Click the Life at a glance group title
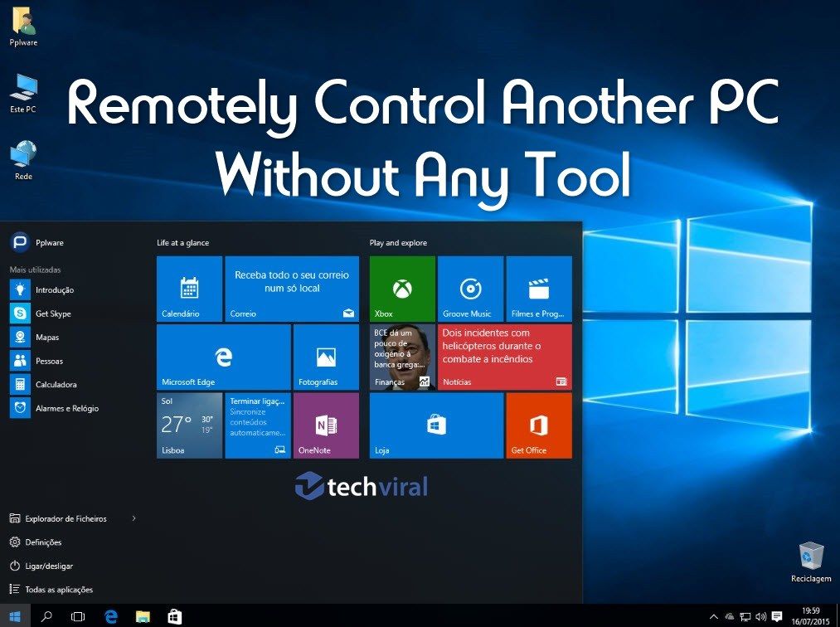Screen dimensions: 840x627 coord(182,243)
